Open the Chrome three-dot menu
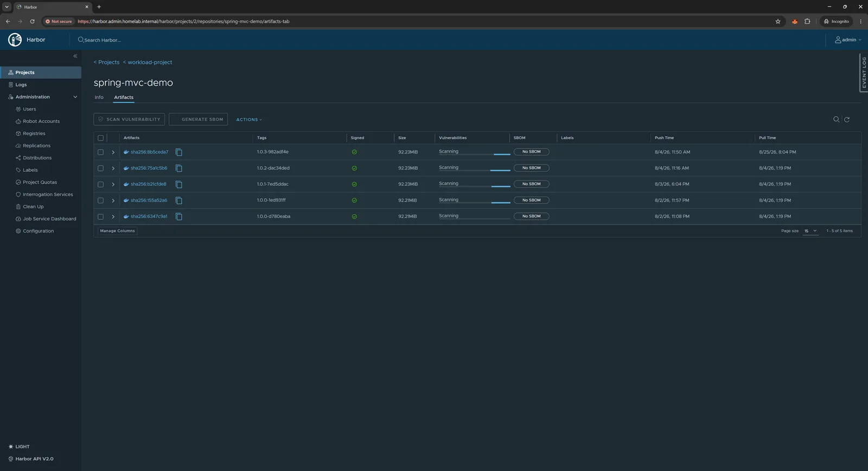 860,22
